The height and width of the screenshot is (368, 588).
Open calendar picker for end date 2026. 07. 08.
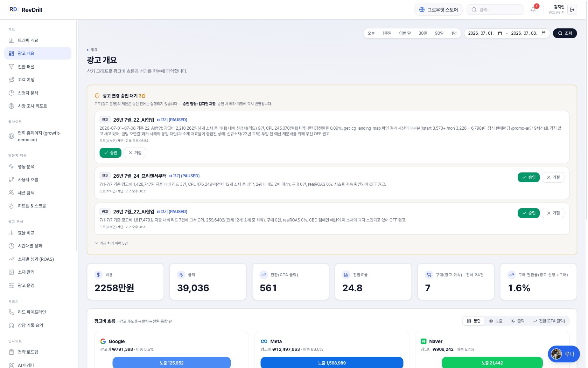coord(544,33)
